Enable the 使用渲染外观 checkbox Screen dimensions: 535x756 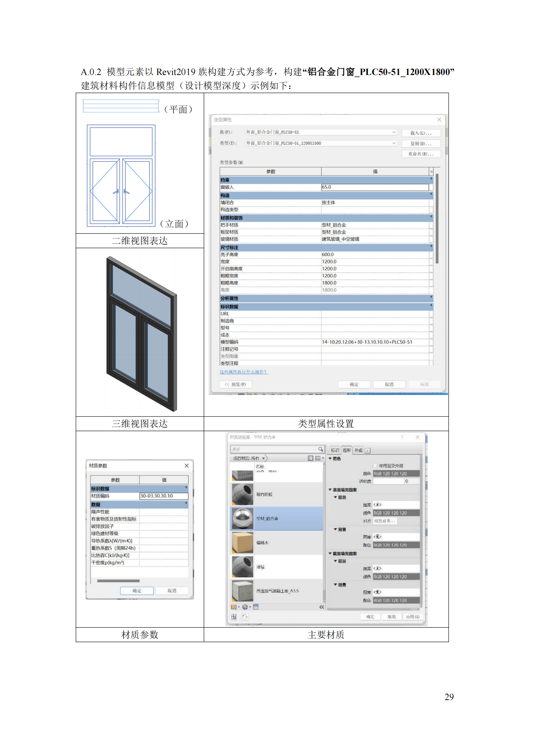(375, 465)
